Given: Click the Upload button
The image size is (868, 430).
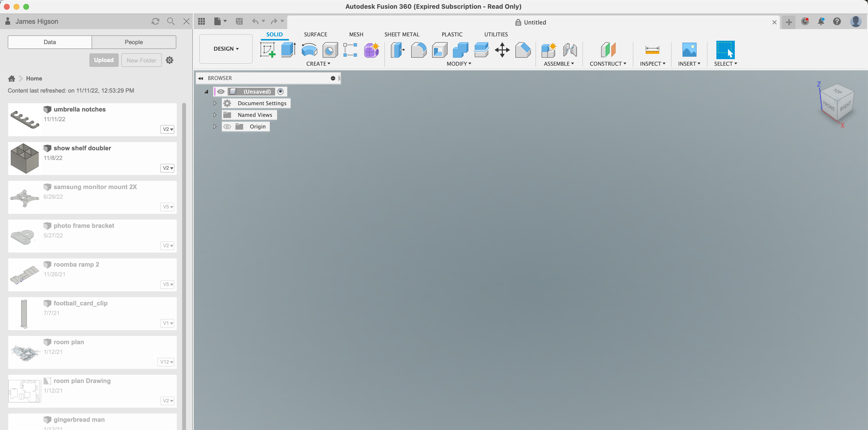Looking at the screenshot, I should click(104, 60).
